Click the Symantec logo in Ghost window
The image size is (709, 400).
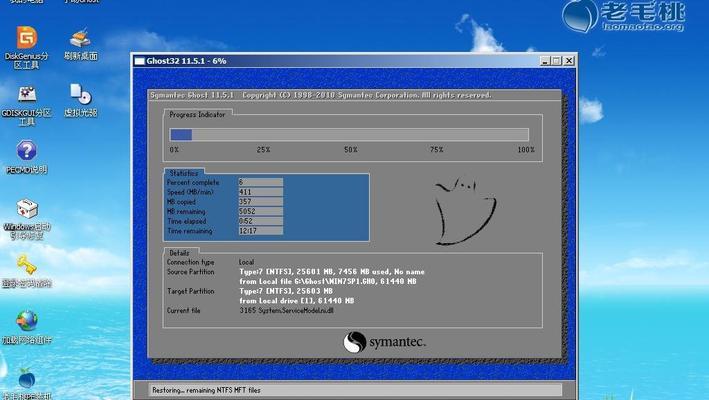[x=384, y=342]
